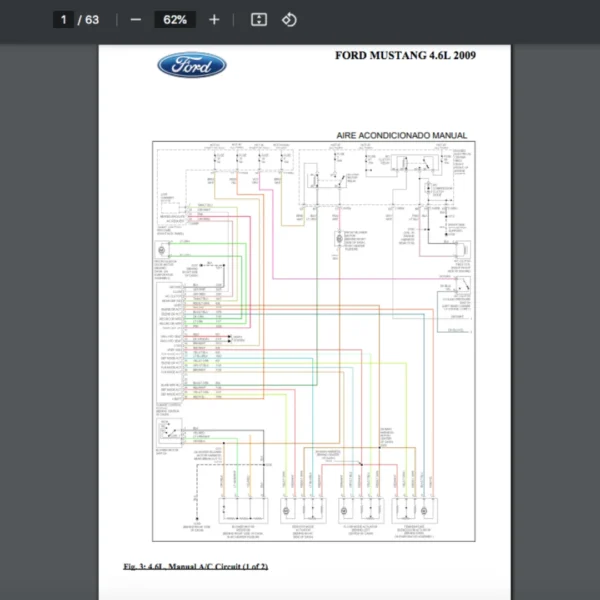Select the 'FORD MUSTANG 4.6L 2009' title

pyautogui.click(x=405, y=56)
